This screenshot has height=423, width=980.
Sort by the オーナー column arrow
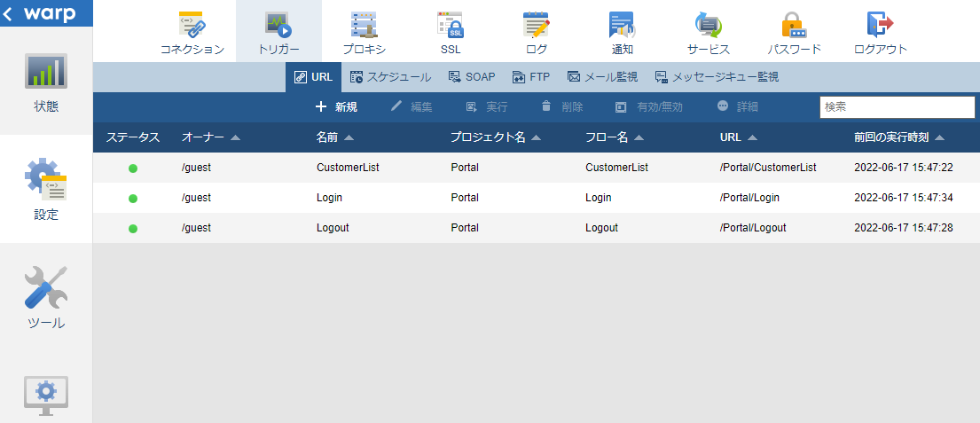click(x=235, y=137)
